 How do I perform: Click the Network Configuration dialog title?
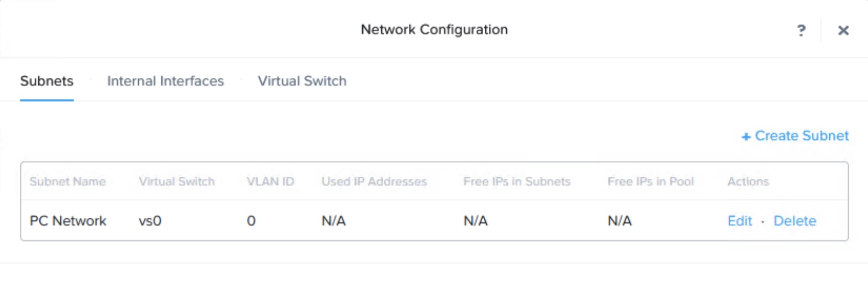[x=434, y=30]
